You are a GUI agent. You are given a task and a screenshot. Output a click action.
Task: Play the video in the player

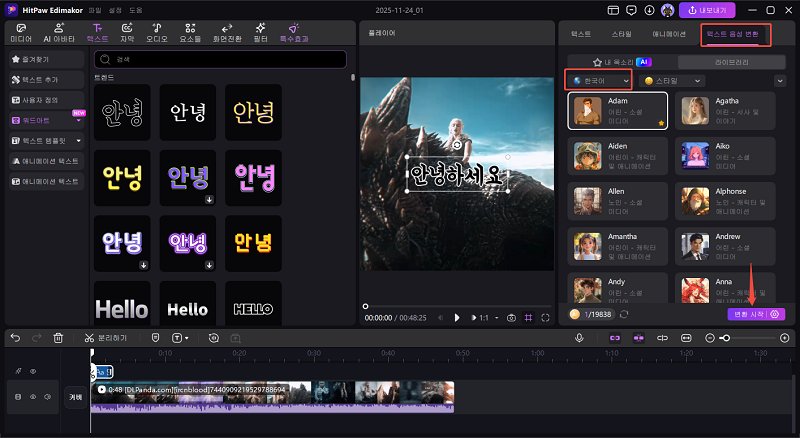[457, 318]
